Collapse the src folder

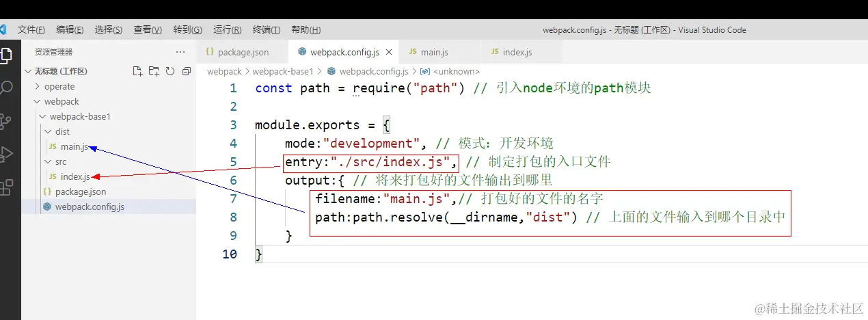pyautogui.click(x=48, y=161)
